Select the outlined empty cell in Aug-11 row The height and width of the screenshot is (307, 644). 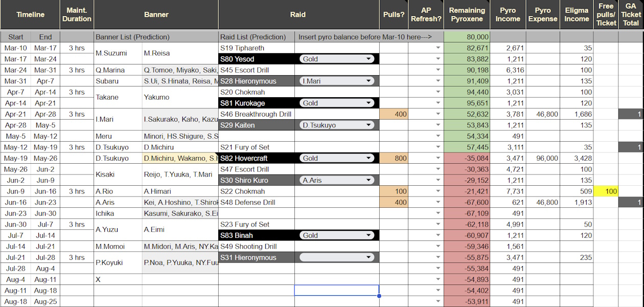pyautogui.click(x=337, y=291)
